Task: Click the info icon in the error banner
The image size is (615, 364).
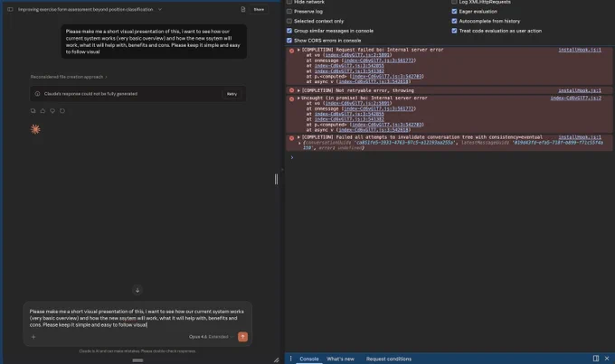Action: pos(37,94)
